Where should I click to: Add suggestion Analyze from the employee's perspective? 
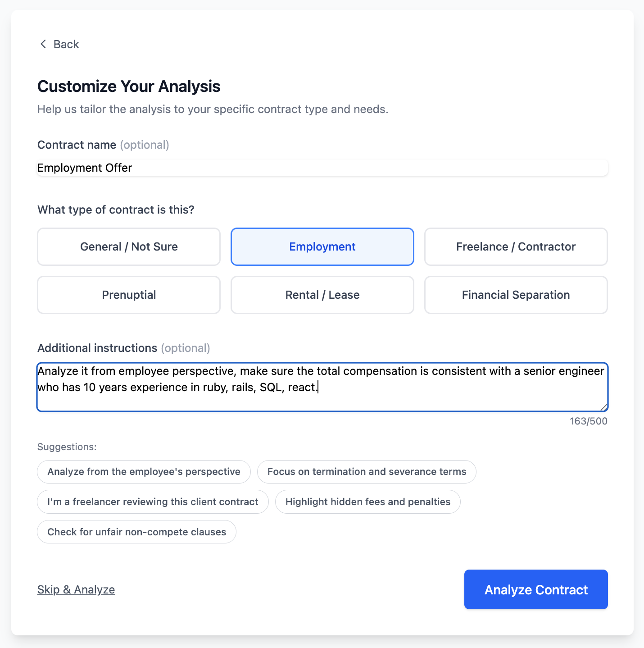[144, 471]
